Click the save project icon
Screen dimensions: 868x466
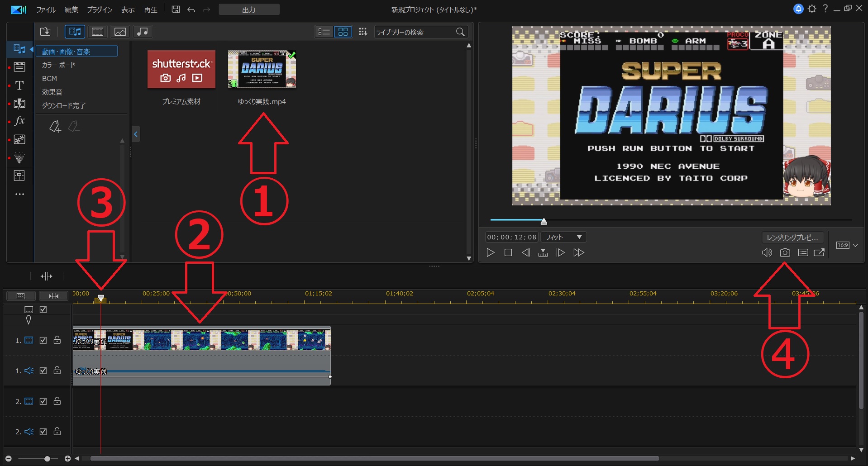(176, 9)
